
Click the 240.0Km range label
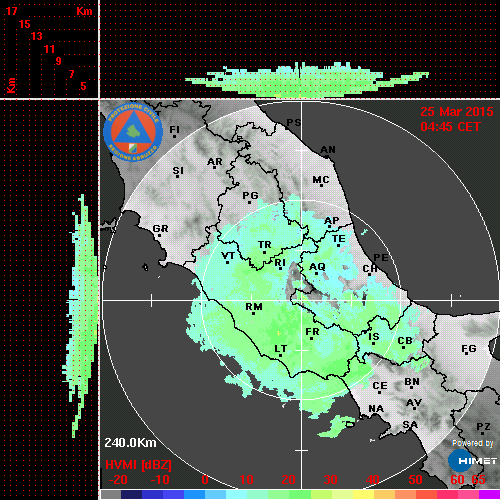point(130,443)
